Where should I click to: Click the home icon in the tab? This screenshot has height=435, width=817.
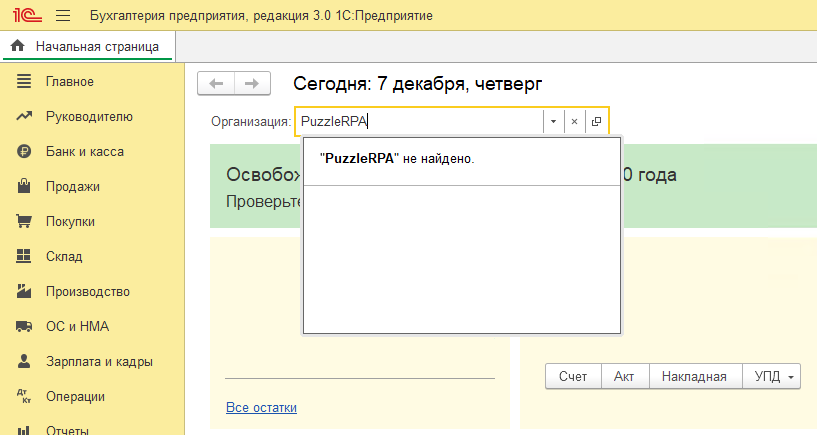click(17, 46)
